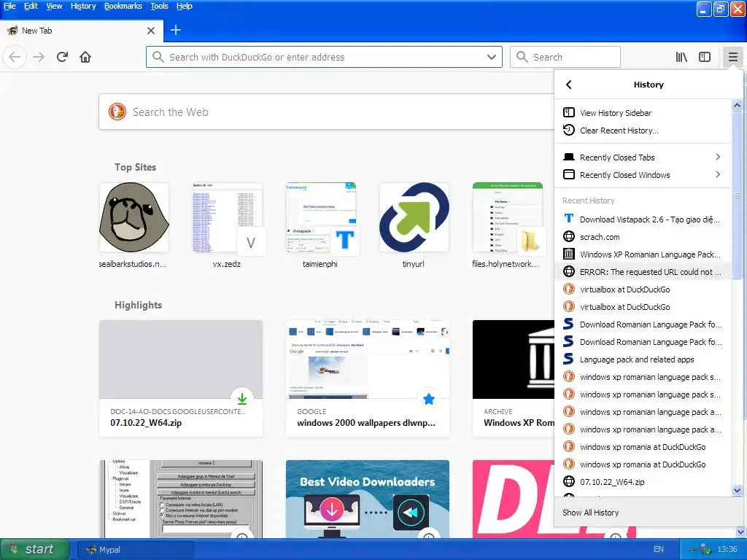Click the Recently Closed Windows icon
Screen dimensions: 747x560
[x=569, y=174]
